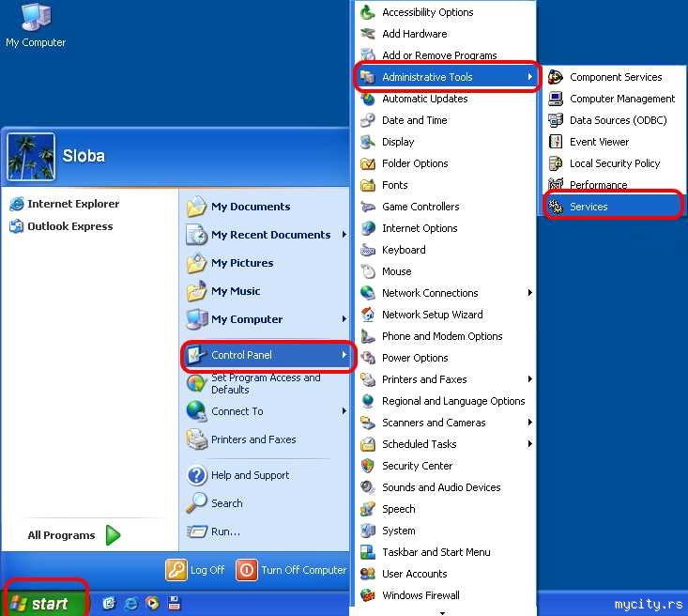Open Phone and Modem Options entry
Image resolution: width=688 pixels, height=616 pixels.
coord(445,336)
